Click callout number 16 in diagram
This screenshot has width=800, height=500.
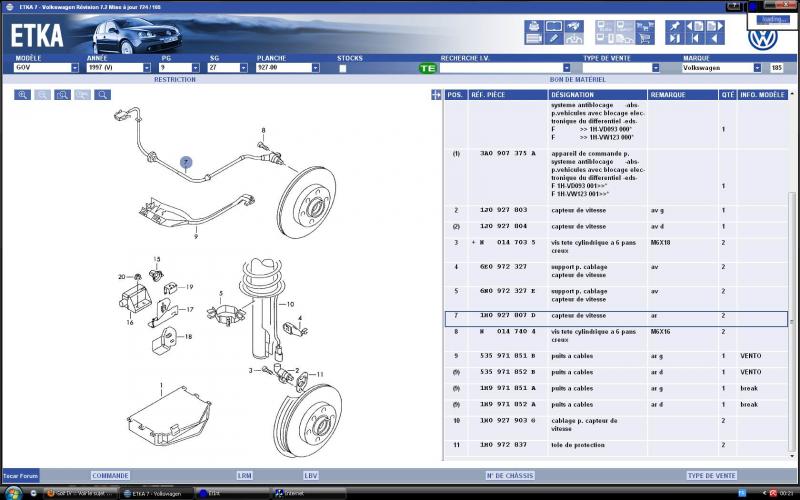pos(130,322)
